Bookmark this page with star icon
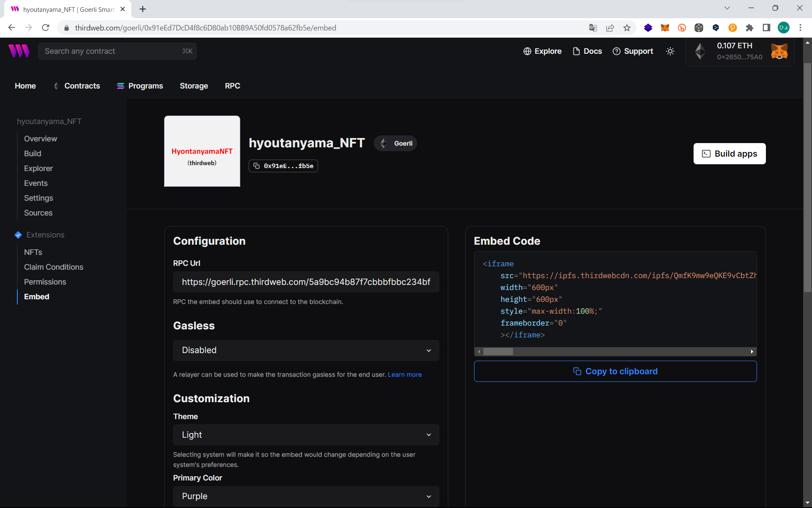The width and height of the screenshot is (812, 508). [627, 28]
